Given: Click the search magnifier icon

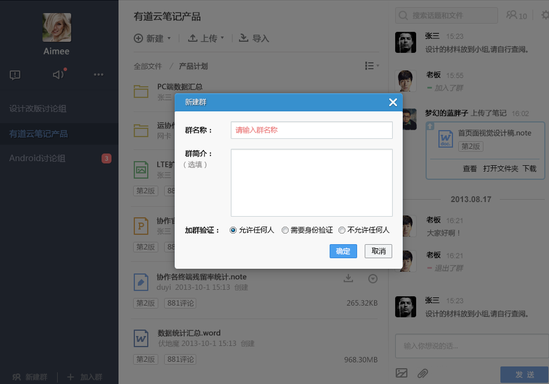Looking at the screenshot, I should point(403,15).
